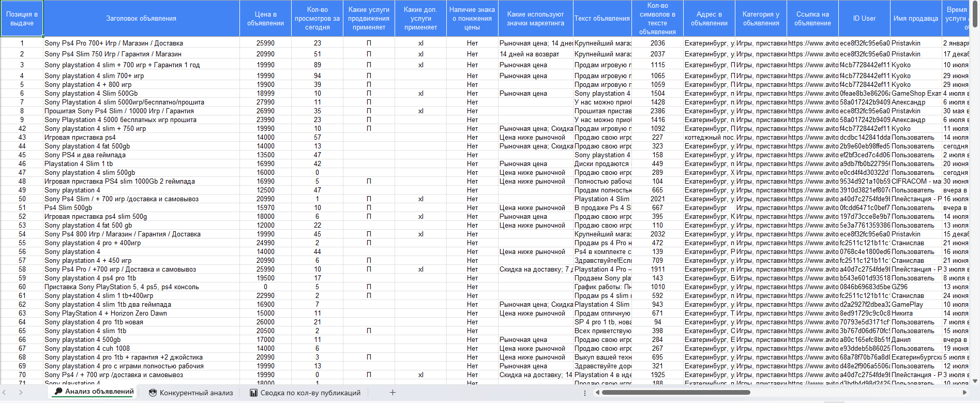Select the Заголовок объявления header cell
Viewport: 980px width, 403px height.
pos(141,19)
